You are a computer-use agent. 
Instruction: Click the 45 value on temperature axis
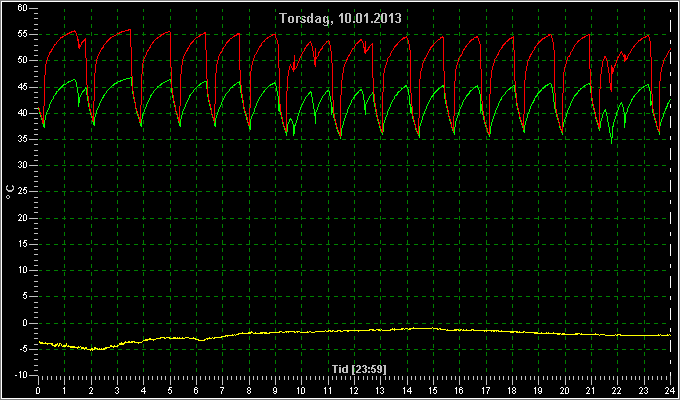pos(23,87)
